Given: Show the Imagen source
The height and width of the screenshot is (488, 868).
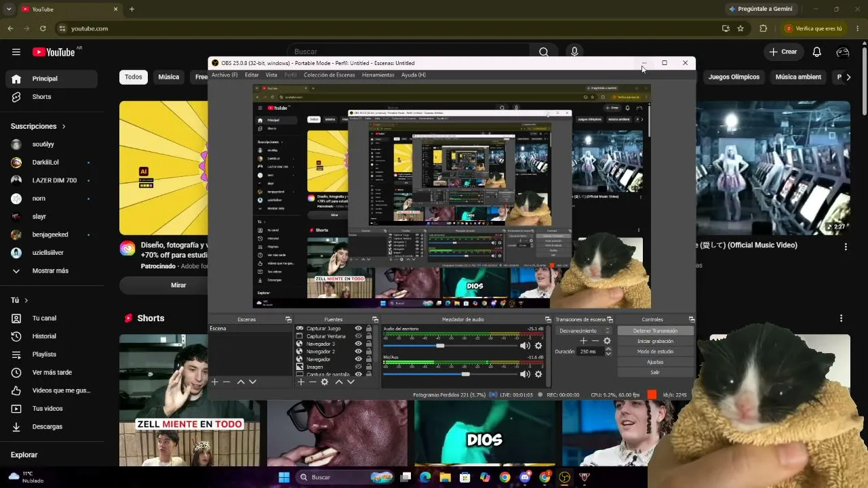Looking at the screenshot, I should pos(359,367).
